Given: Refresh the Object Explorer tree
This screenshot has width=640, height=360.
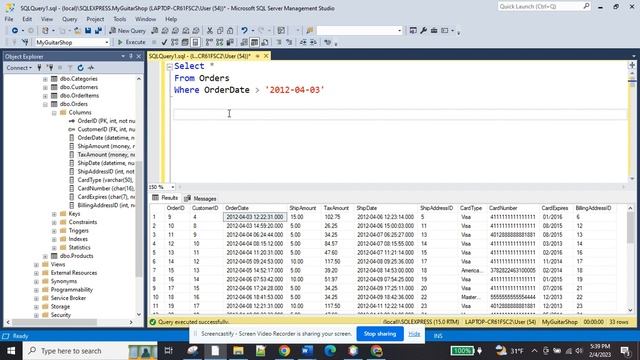Looking at the screenshot, I should tap(80, 68).
